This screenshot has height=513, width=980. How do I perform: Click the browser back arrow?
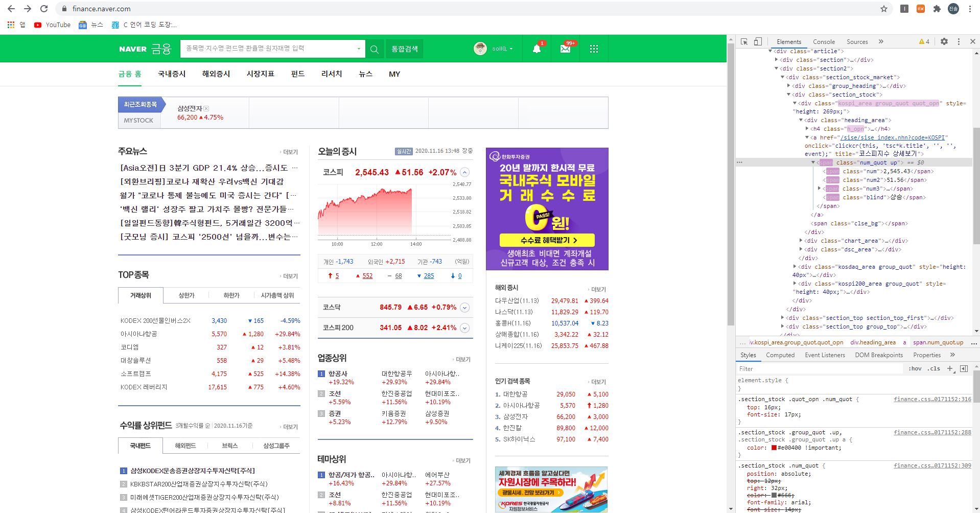point(11,9)
